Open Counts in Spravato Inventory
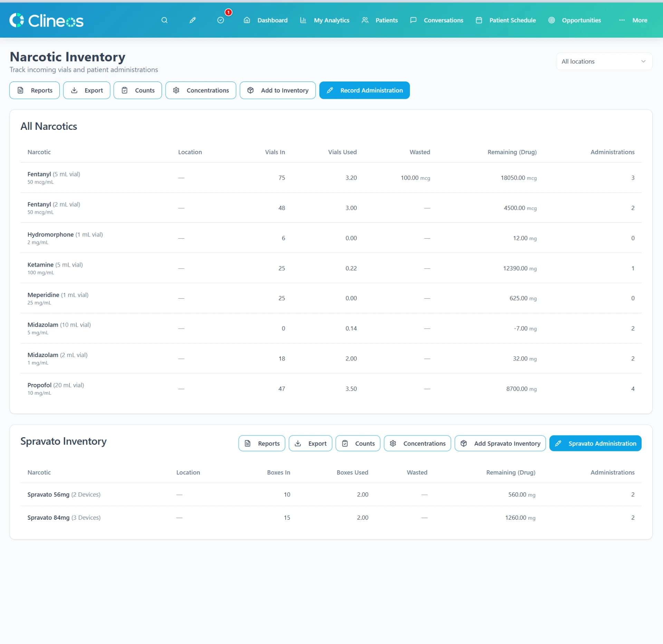663x644 pixels. [x=358, y=444]
